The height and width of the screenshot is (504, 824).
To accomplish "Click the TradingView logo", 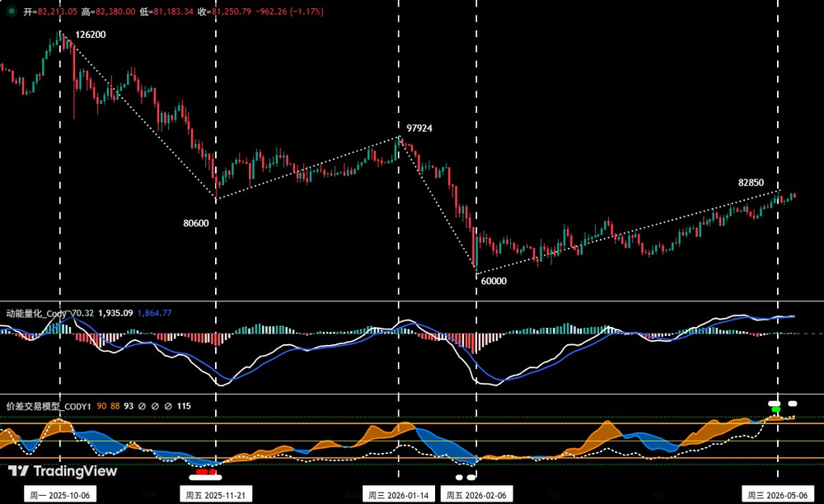I will pos(63,471).
